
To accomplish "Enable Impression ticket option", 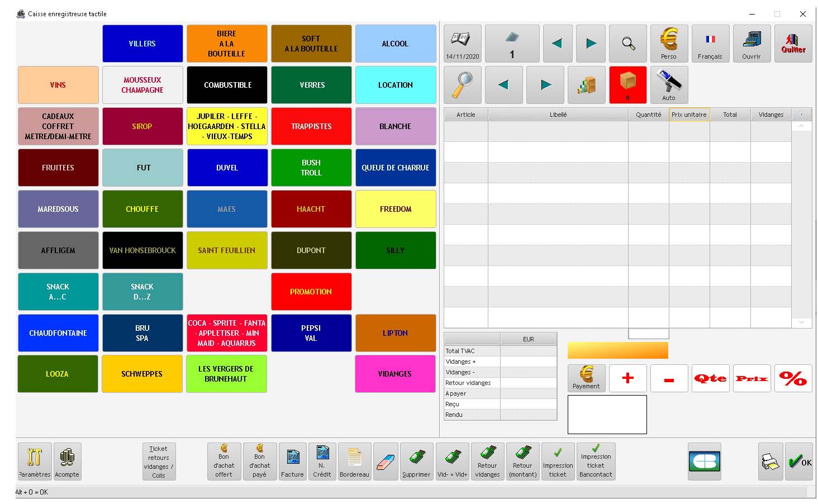I will (x=558, y=462).
